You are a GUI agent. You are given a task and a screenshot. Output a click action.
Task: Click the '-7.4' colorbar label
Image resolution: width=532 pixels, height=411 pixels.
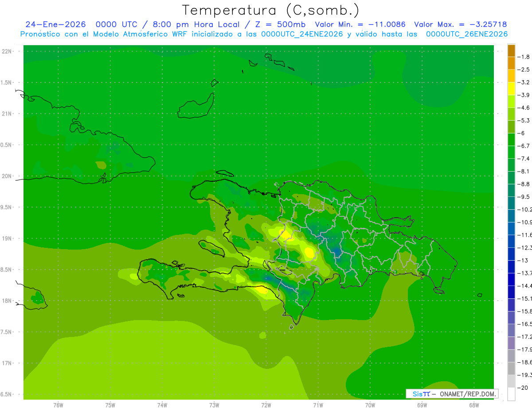(x=524, y=158)
